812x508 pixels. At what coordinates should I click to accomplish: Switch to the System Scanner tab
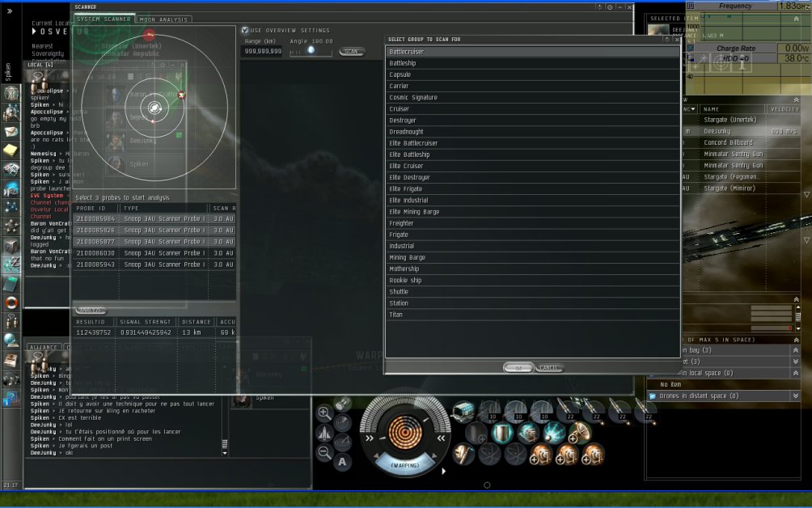click(x=104, y=19)
